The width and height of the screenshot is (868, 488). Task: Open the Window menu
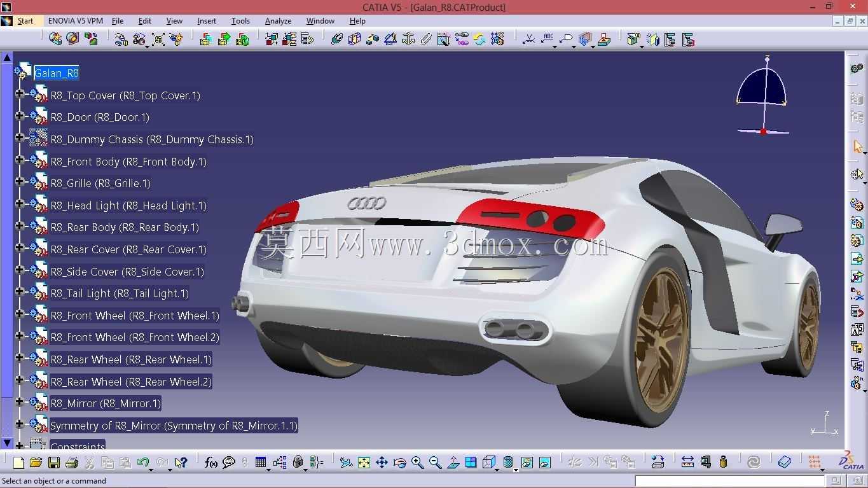320,21
